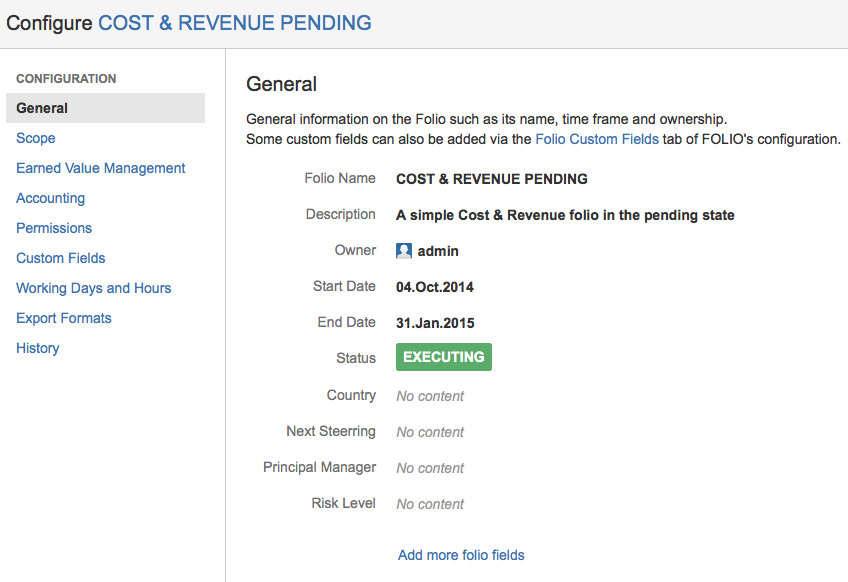Click Add more folio fields link
This screenshot has width=848, height=582.
461,555
